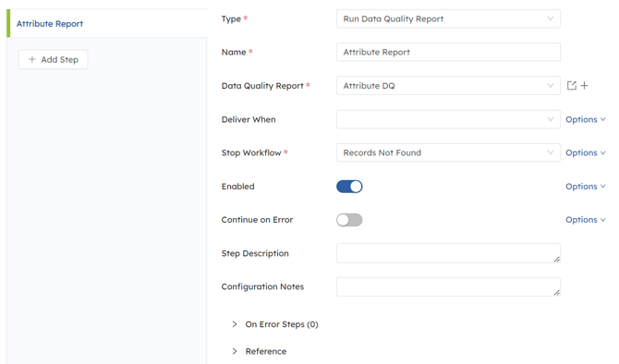
Task: Click the Stop Workflow field label
Action: 251,152
